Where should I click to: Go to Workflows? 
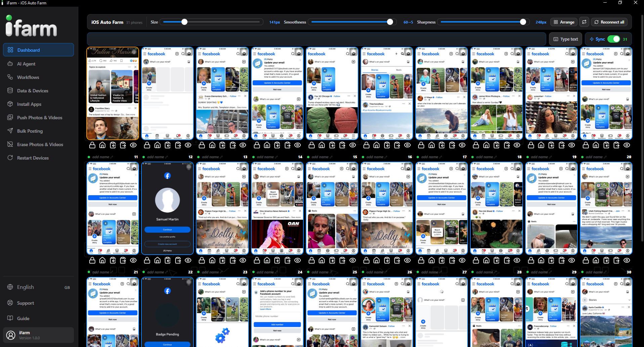pyautogui.click(x=38, y=77)
